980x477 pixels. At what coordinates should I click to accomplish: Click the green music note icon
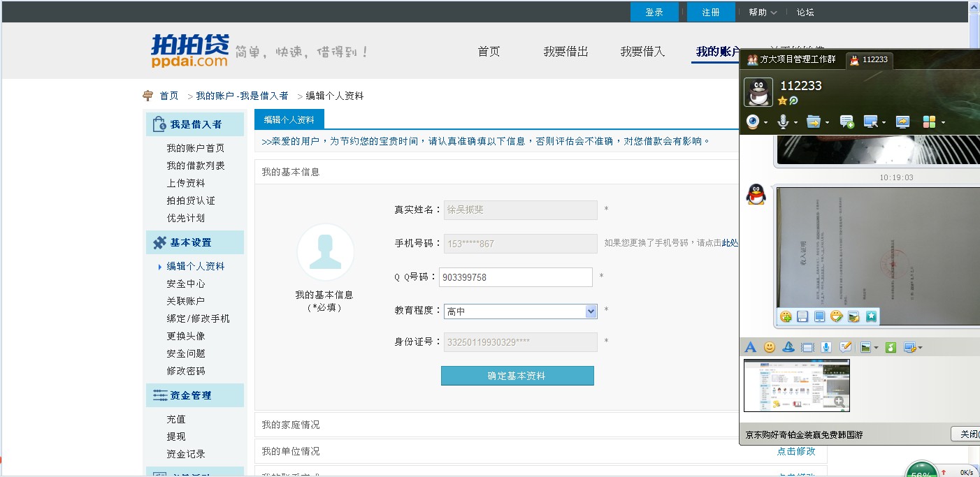(x=891, y=347)
